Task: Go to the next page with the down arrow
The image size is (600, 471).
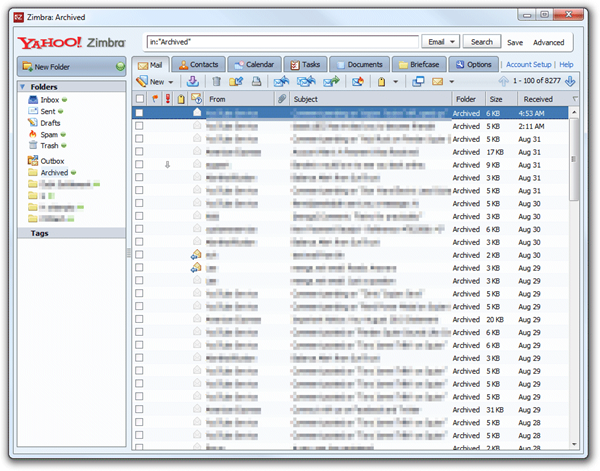Action: coord(570,81)
